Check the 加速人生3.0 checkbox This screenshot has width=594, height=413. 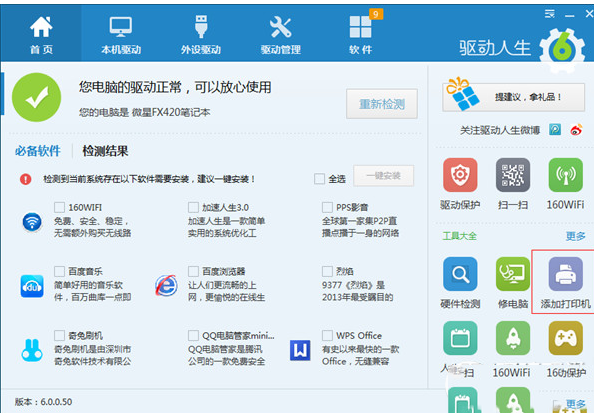193,207
